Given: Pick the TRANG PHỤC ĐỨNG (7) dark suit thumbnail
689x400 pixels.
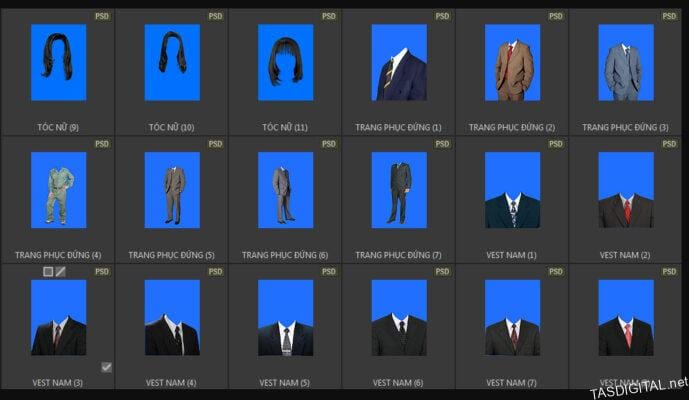Looking at the screenshot, I should pos(399,190).
